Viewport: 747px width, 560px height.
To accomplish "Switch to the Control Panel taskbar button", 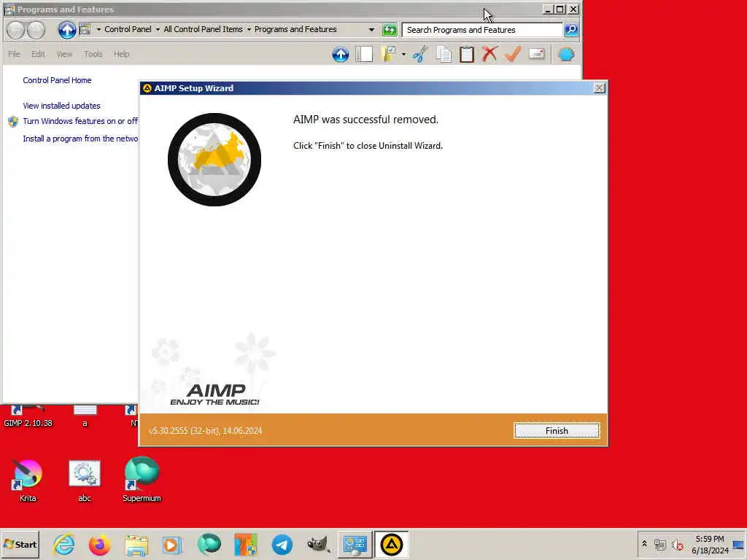I will click(355, 545).
